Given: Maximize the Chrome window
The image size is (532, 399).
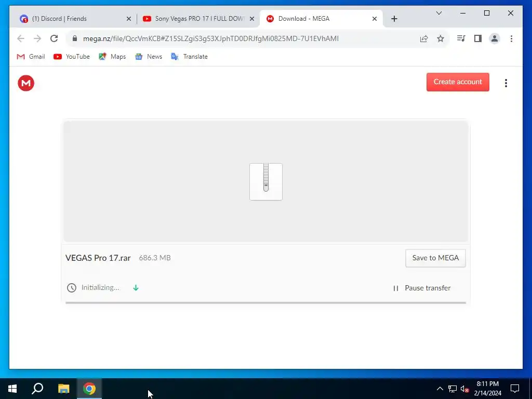Looking at the screenshot, I should point(486,13).
